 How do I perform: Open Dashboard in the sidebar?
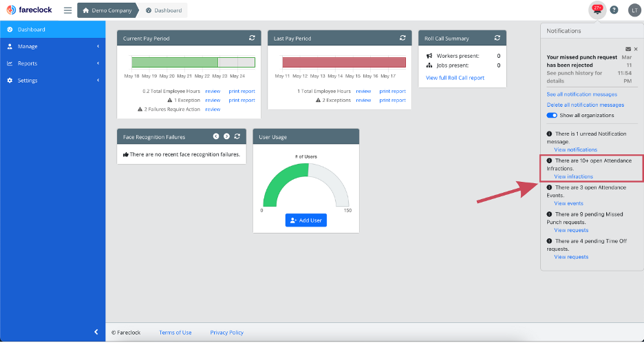[x=52, y=30]
